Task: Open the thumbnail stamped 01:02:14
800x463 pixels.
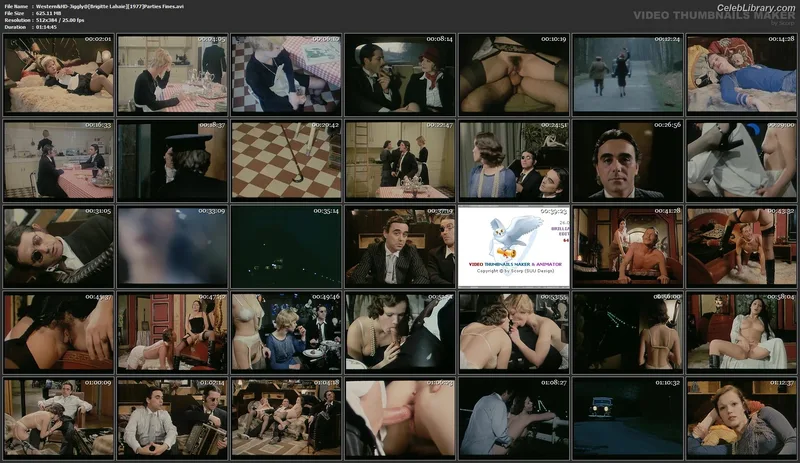Action: pyautogui.click(x=172, y=418)
